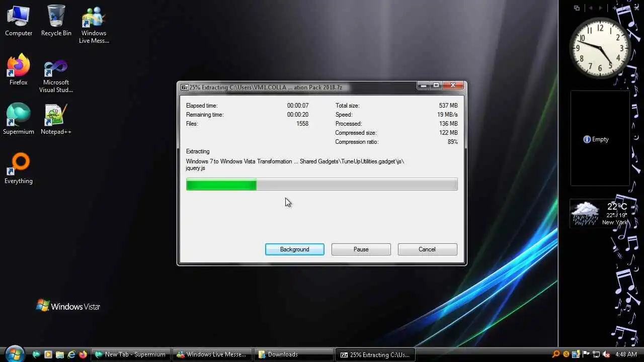Click the Total size value 537 MB
The image size is (644, 362).
coord(448,106)
